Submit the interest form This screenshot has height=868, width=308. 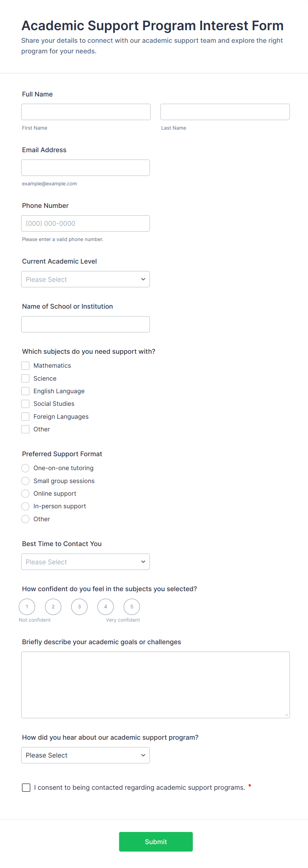(156, 841)
